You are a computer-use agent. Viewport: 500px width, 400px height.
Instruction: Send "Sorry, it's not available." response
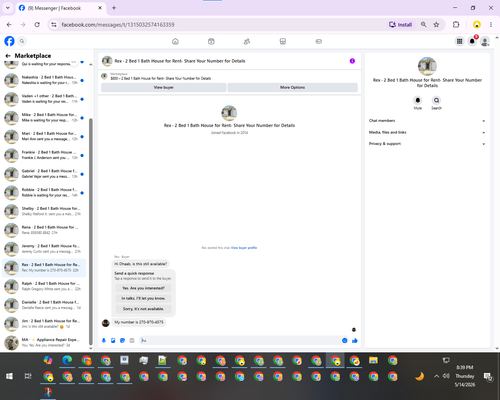click(143, 309)
